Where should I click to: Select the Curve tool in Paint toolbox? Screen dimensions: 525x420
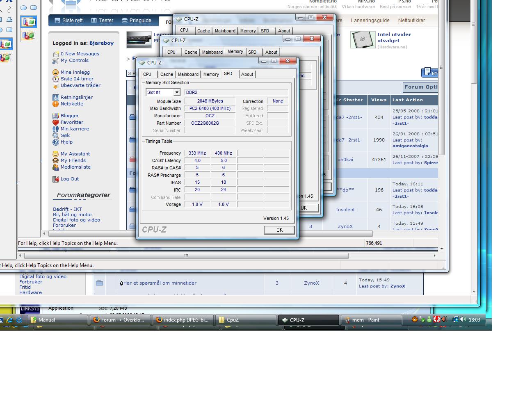[9, 9]
